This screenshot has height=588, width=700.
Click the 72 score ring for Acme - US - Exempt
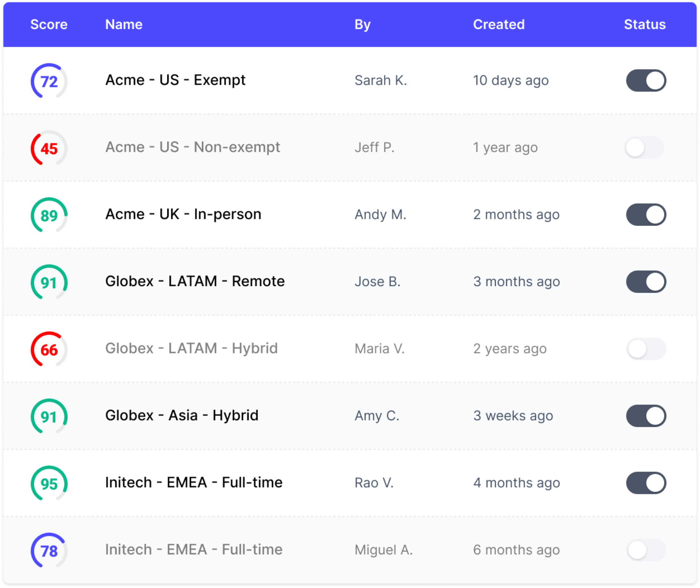[49, 81]
